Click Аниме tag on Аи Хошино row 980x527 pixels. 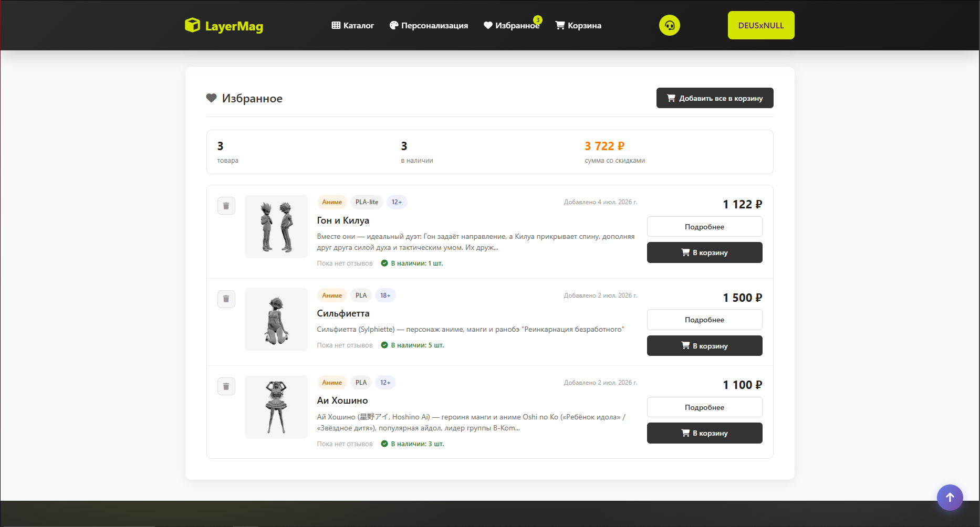(x=332, y=383)
